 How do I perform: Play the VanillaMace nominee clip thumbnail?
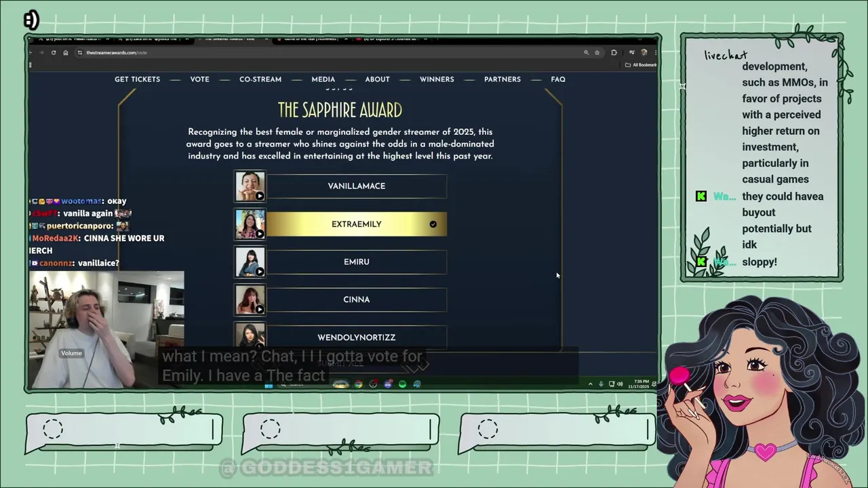coord(250,186)
